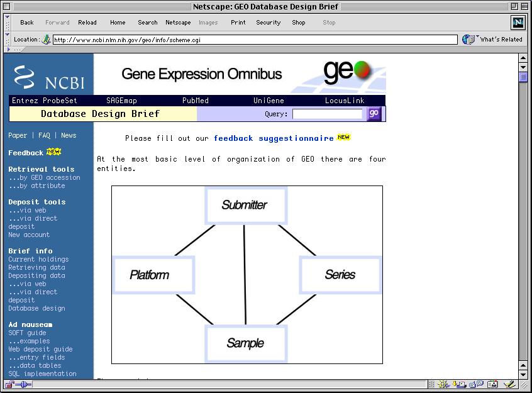Open Entrez ProbeSet in the nav bar
This screenshot has height=393, width=532.
coord(45,101)
